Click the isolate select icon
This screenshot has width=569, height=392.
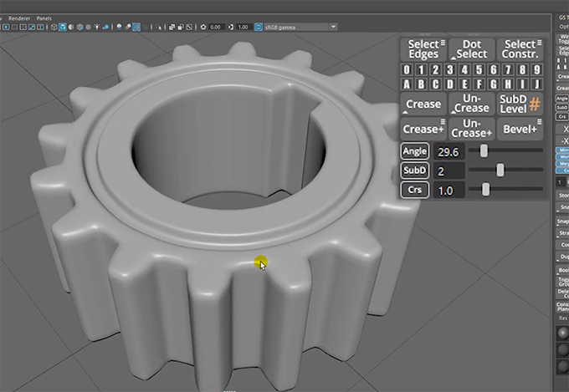click(x=159, y=28)
